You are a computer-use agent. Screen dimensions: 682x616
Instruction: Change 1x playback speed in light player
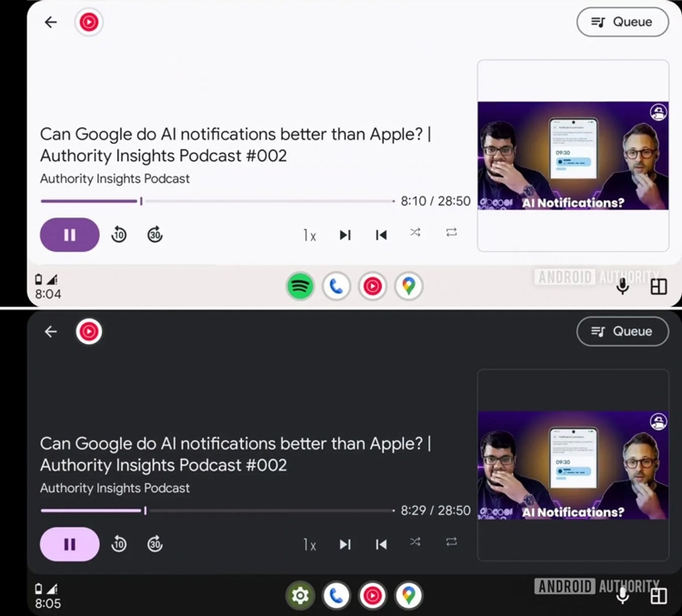(310, 236)
